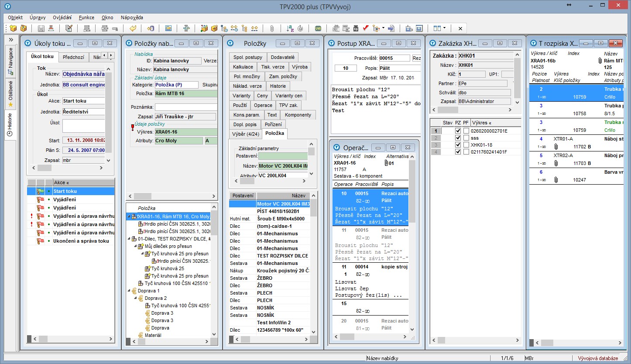Screen dimensions: 631x364
Task: Collapse the XRA01-16 Rám MTB 16 tree node
Action: [129, 216]
